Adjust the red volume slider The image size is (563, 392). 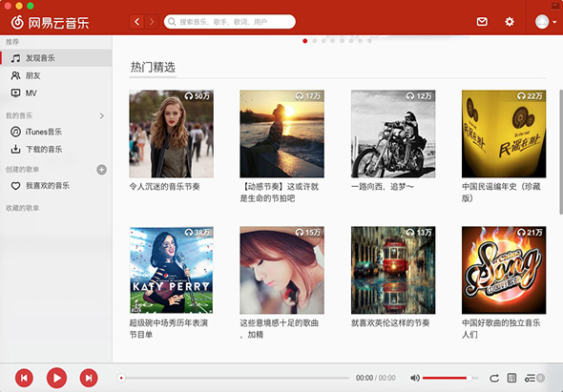450,378
